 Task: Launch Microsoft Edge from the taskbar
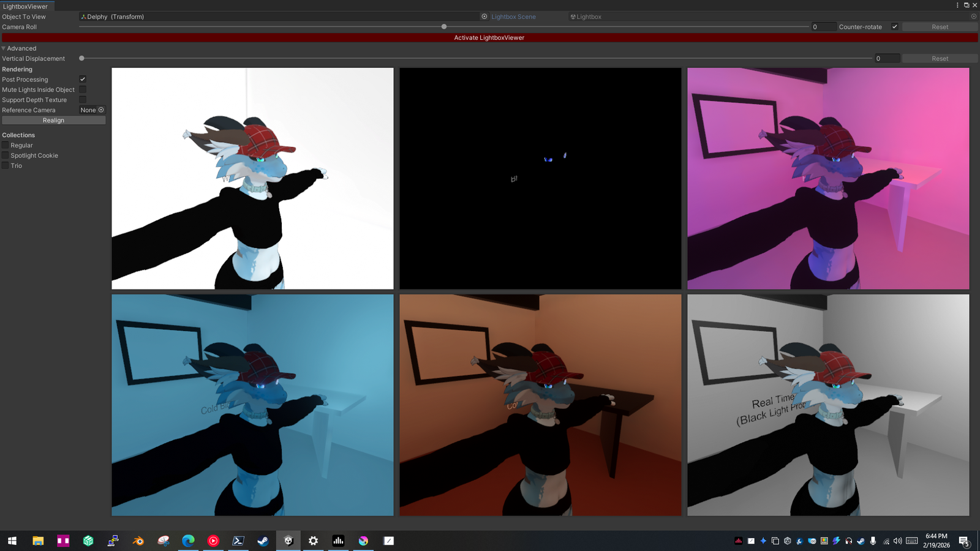click(188, 541)
